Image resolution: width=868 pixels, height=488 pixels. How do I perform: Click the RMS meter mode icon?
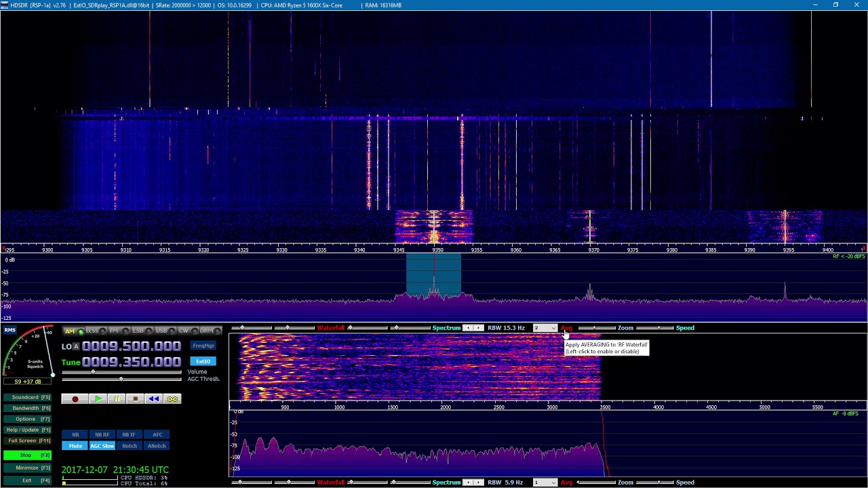coord(10,330)
